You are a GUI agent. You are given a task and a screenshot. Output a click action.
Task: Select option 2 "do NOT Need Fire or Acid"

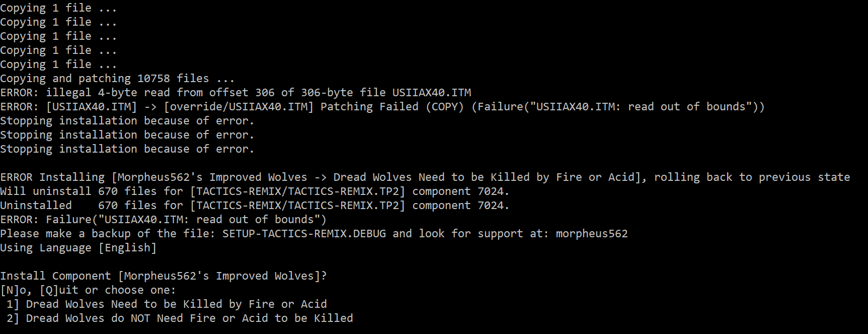point(189,318)
